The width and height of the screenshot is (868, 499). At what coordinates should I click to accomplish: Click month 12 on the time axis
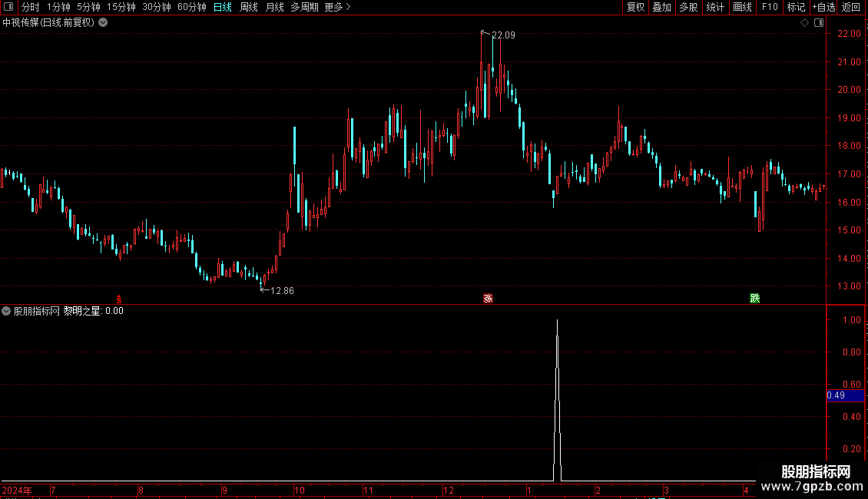[449, 490]
